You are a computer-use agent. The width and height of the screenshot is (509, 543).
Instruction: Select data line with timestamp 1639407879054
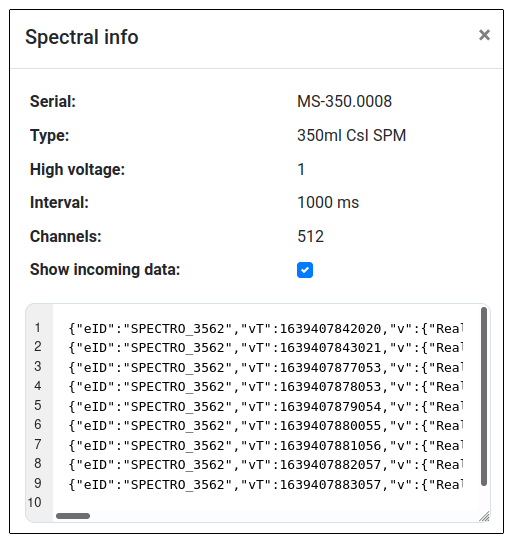pyautogui.click(x=266, y=407)
